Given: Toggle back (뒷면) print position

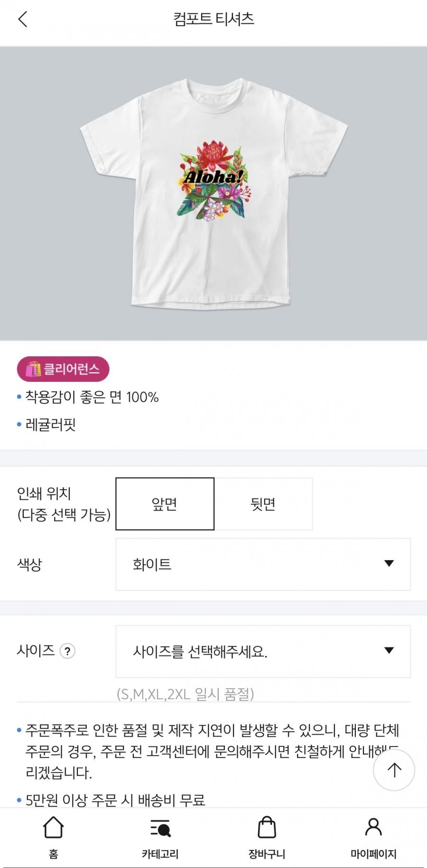Looking at the screenshot, I should click(x=263, y=504).
